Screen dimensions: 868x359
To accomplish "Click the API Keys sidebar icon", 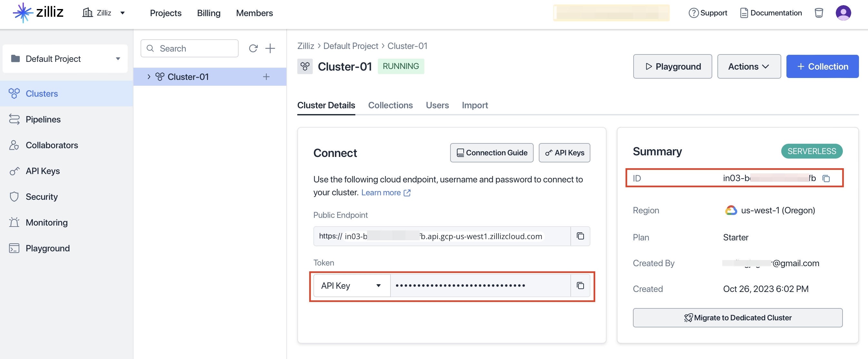I will 15,170.
